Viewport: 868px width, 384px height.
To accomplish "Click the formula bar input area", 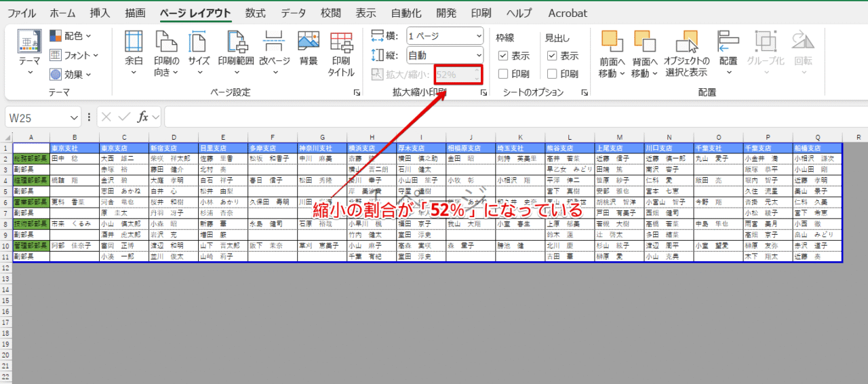I will tap(515, 117).
